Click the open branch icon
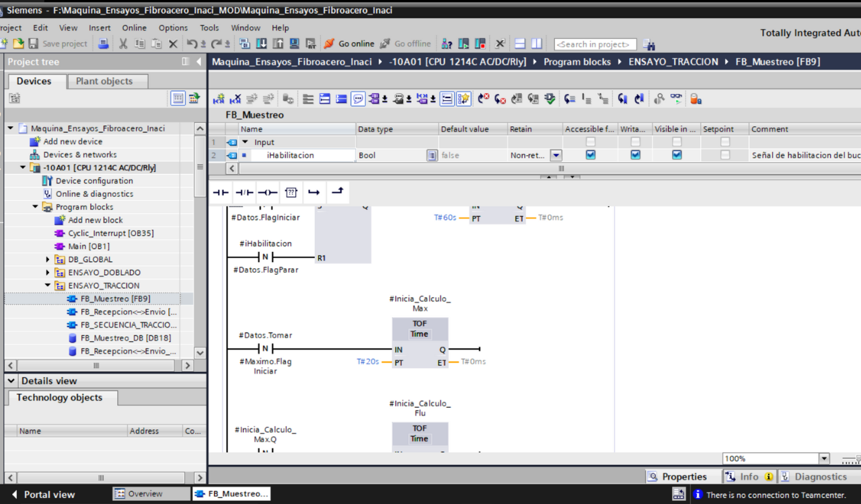 coord(314,193)
